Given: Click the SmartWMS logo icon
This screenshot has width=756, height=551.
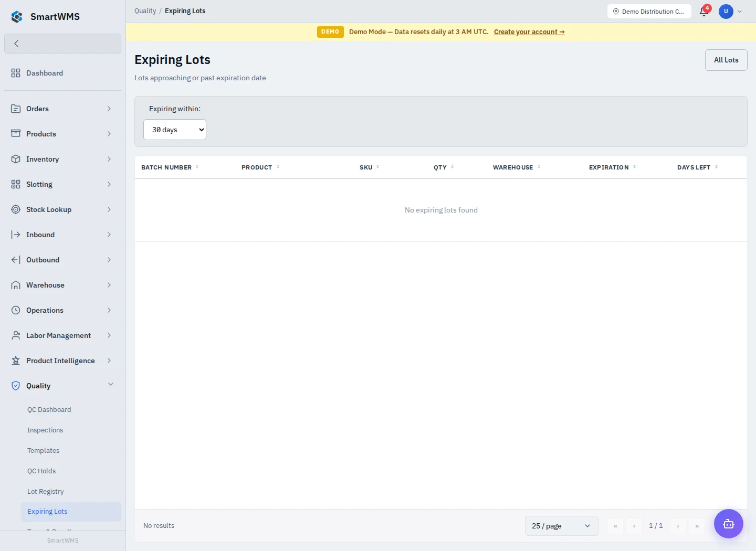Looking at the screenshot, I should point(17,17).
